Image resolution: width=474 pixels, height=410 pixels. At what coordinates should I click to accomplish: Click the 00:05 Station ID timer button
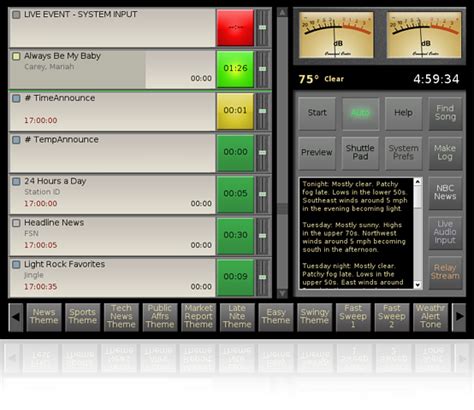click(235, 194)
